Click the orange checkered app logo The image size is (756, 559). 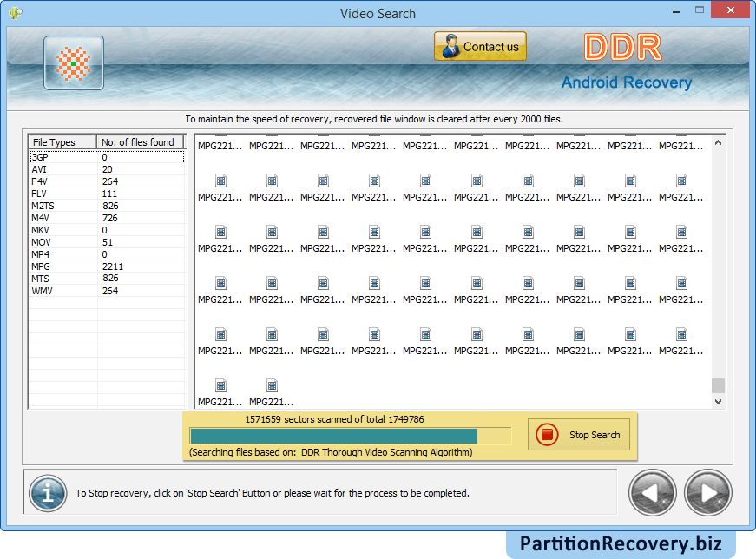pyautogui.click(x=73, y=62)
